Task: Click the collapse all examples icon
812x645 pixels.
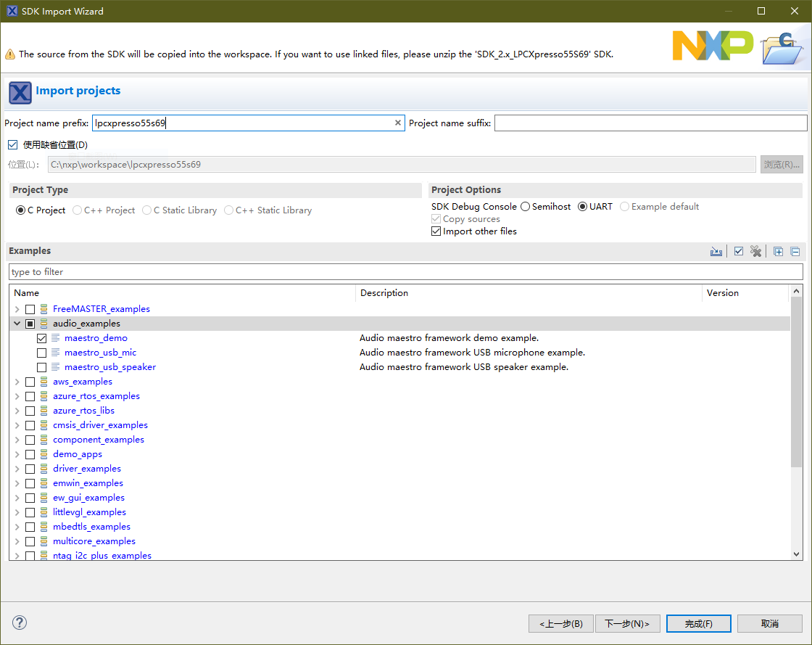Action: (x=795, y=252)
